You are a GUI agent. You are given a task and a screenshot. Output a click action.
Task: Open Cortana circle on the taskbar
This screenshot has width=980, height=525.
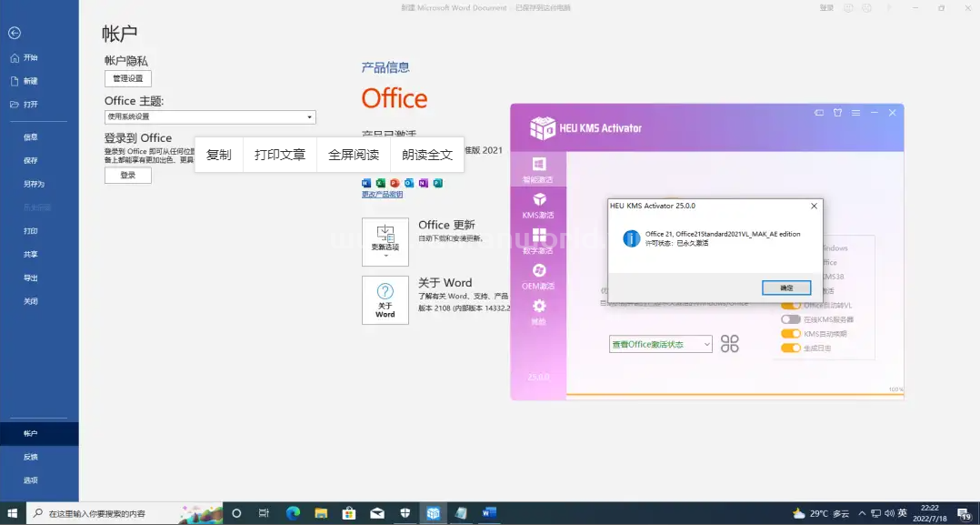(x=236, y=514)
